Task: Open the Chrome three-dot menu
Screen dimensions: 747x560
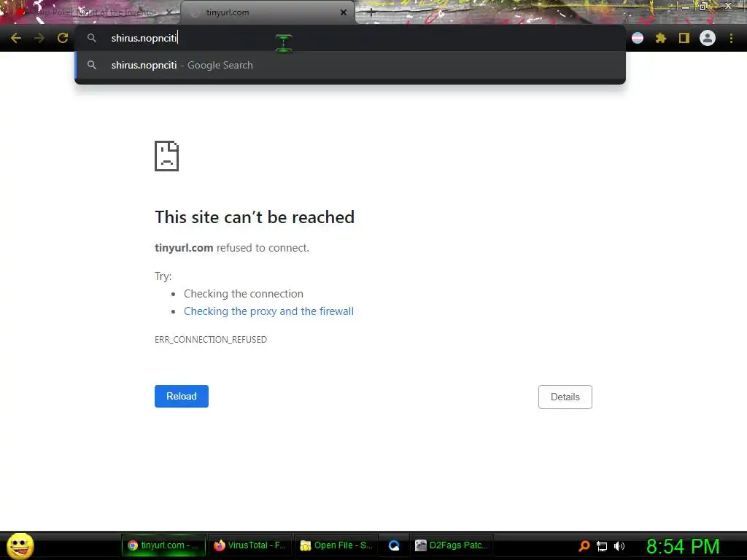Action: coord(731,38)
